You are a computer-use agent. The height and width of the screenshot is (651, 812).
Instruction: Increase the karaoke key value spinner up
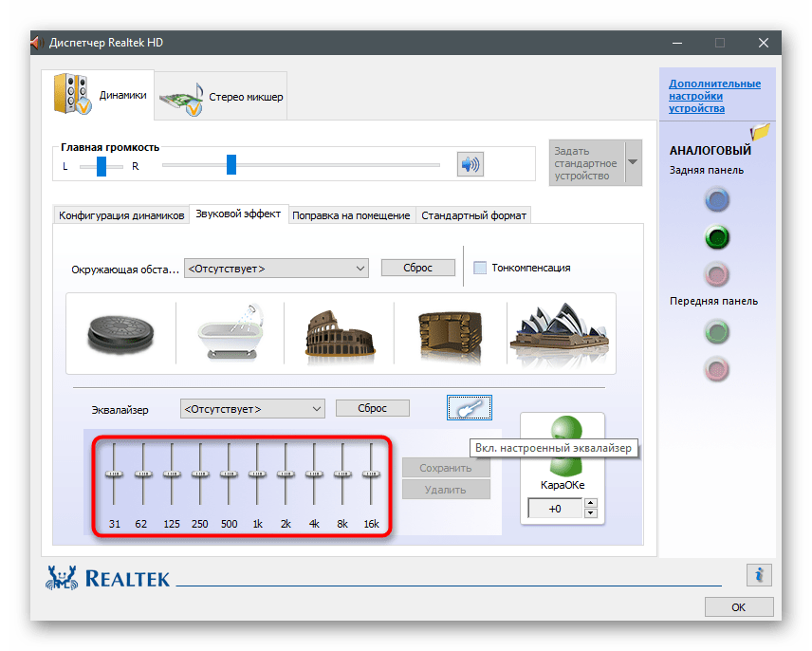(x=591, y=504)
